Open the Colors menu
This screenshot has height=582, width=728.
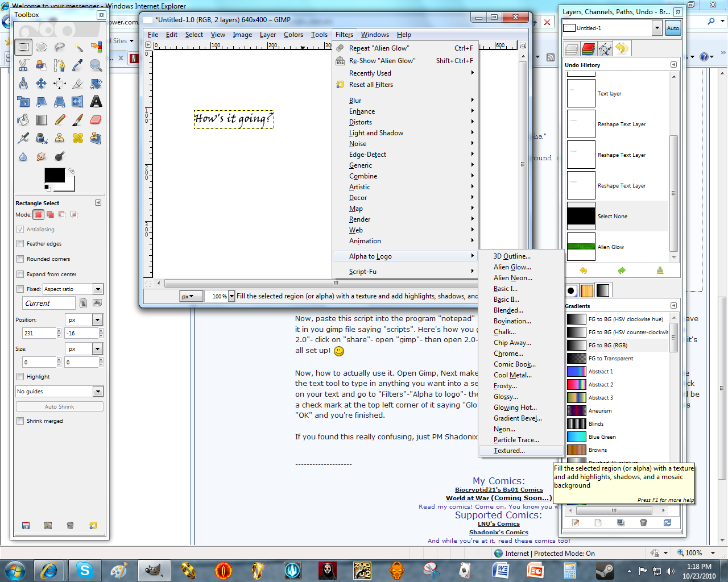coord(293,35)
